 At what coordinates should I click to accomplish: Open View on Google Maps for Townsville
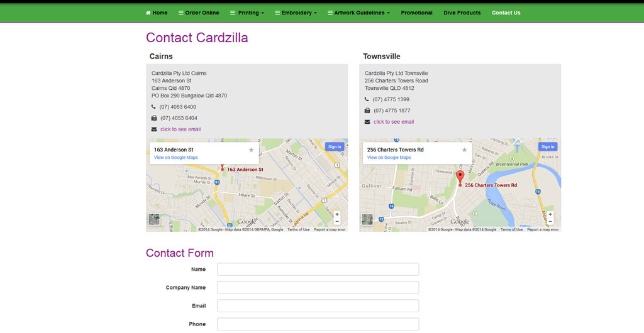click(389, 158)
